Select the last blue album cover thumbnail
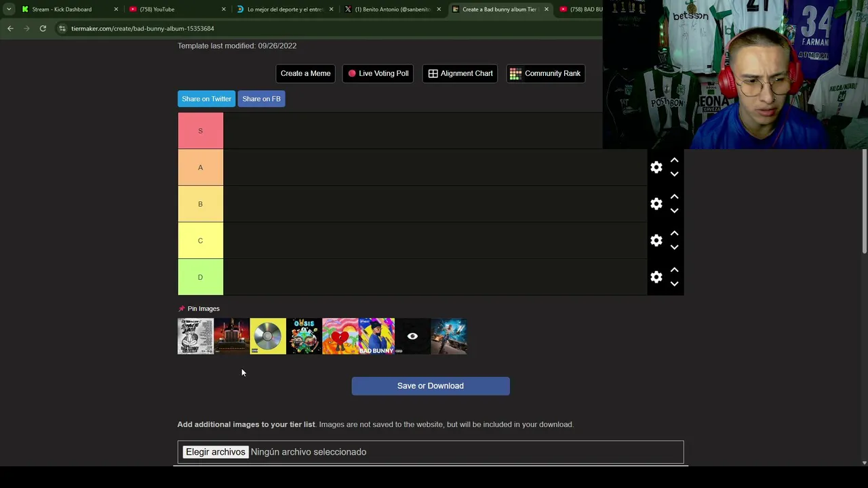 pos(449,336)
